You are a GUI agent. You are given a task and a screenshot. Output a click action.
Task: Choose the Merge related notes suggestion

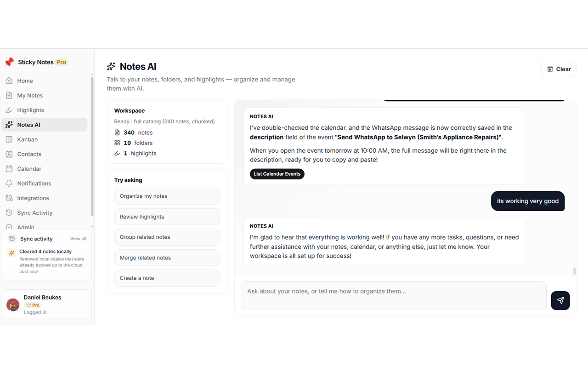pos(167,258)
